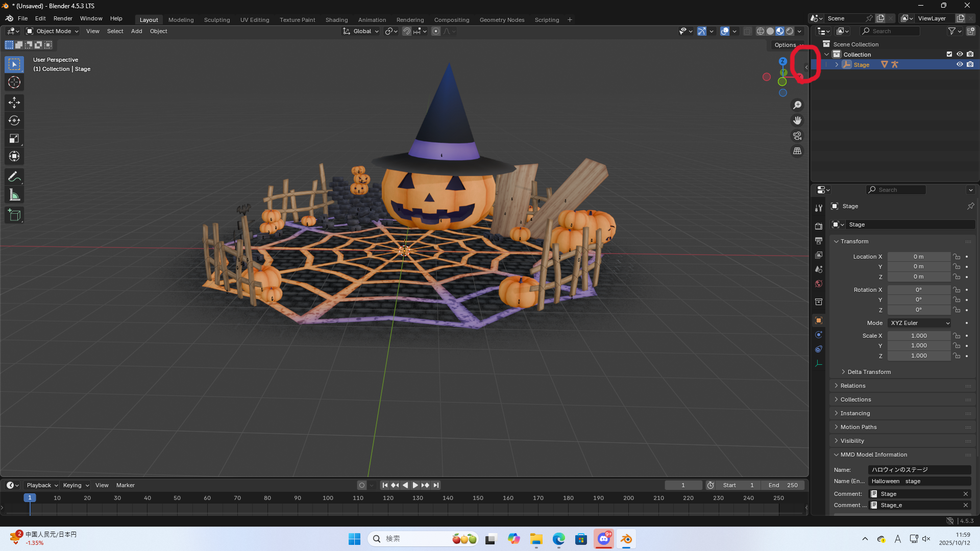The image size is (980, 551).
Task: Open the Render properties tab
Action: click(819, 226)
